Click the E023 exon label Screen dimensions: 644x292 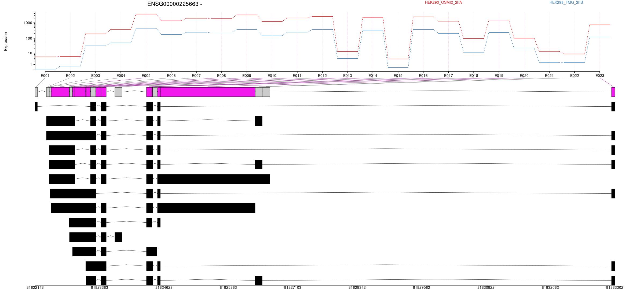(x=600, y=76)
